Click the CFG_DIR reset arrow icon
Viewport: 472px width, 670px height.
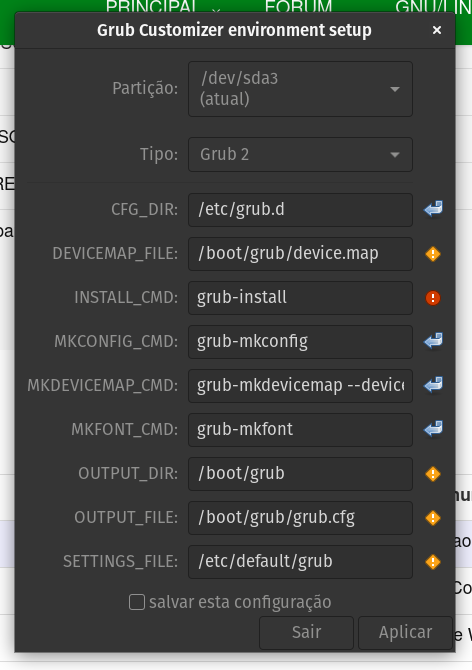point(433,209)
